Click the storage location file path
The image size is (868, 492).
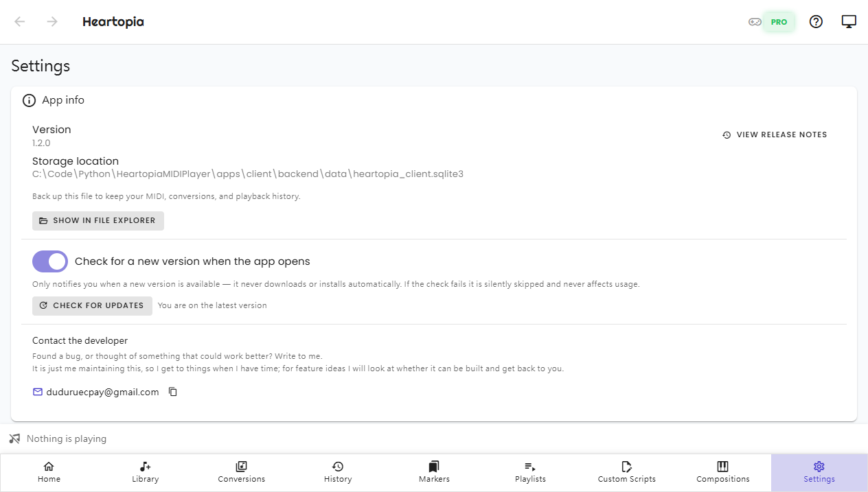248,174
